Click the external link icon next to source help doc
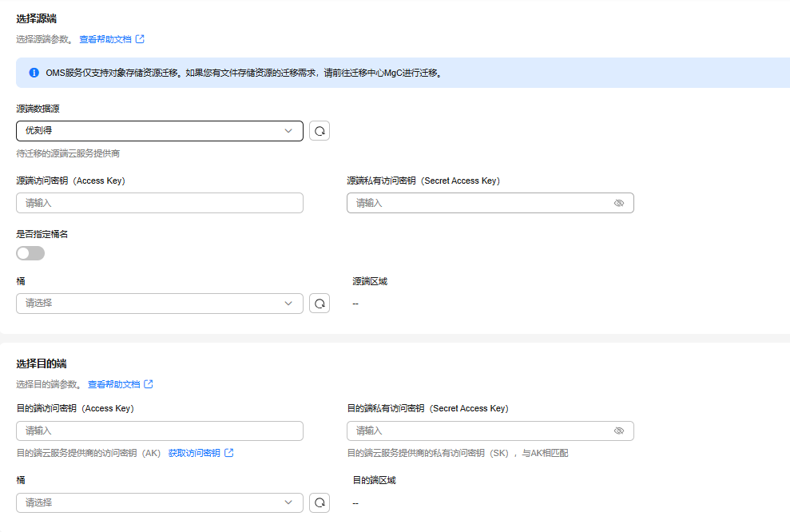 tap(140, 39)
